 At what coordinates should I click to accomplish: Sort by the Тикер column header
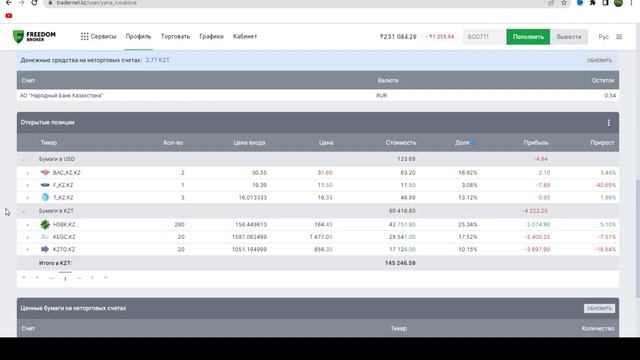(49, 142)
